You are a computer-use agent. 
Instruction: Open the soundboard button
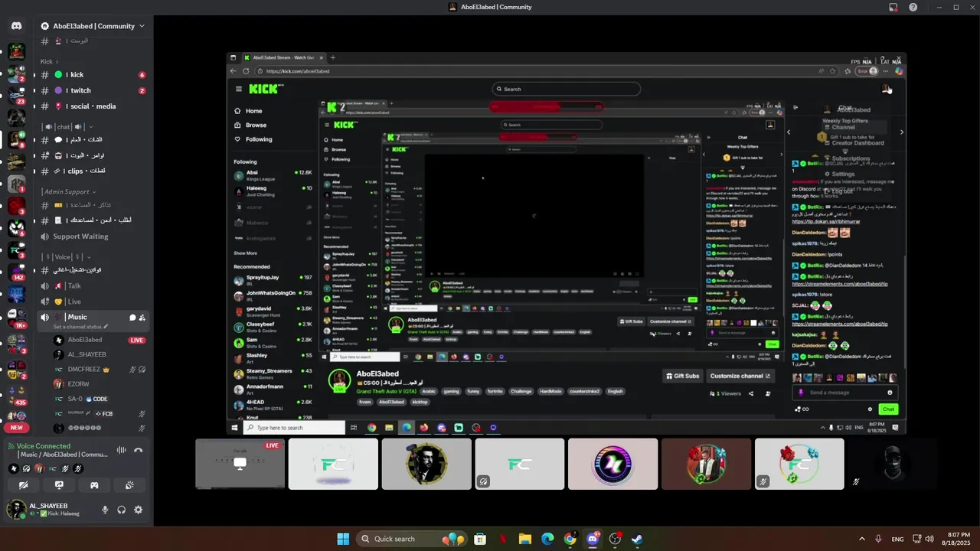(129, 485)
